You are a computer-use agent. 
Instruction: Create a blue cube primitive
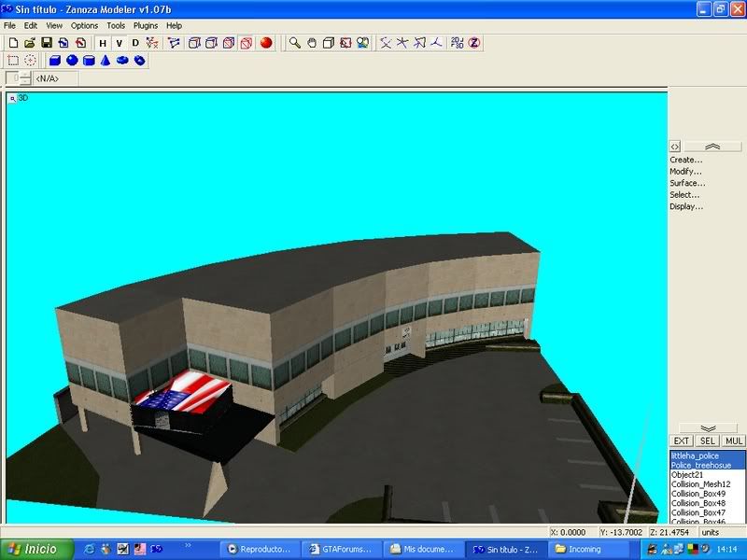(x=54, y=61)
